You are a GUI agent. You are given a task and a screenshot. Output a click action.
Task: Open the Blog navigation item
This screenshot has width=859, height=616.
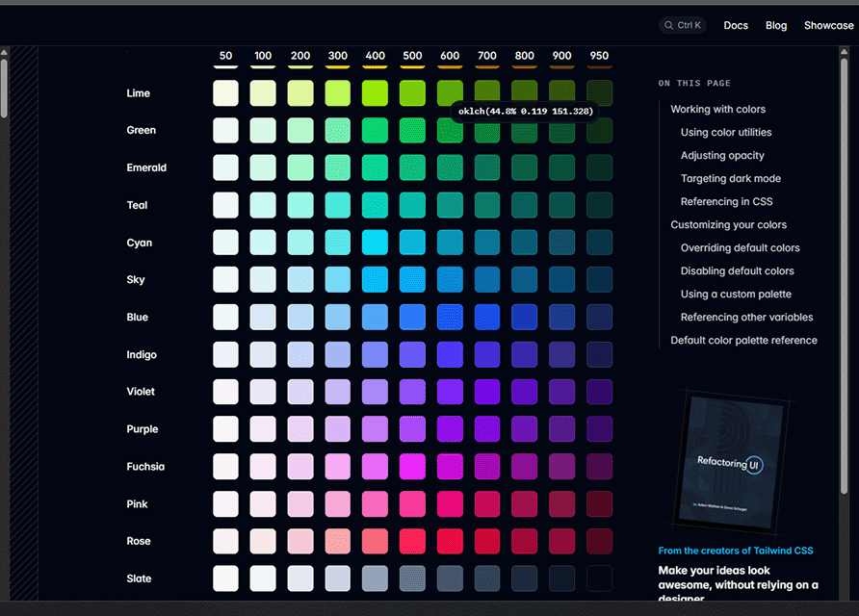776,25
